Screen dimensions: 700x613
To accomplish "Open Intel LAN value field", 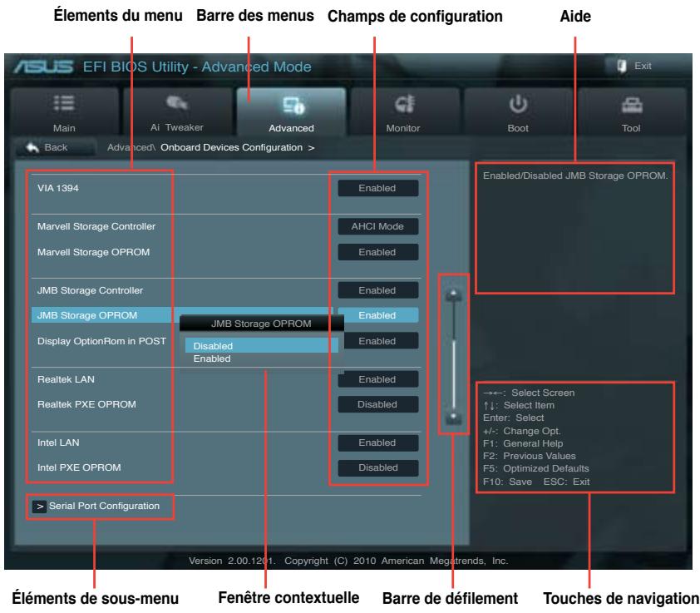I will 378,442.
